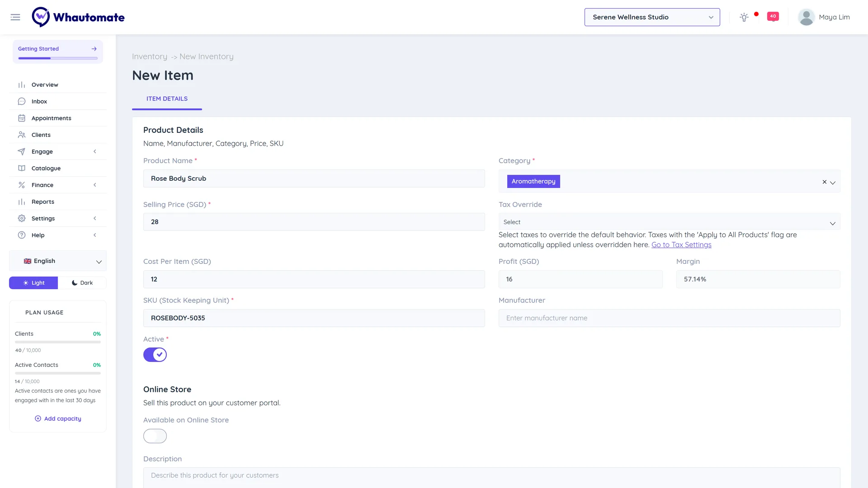868x488 pixels.
Task: Click the Clients usage progress bar
Action: 58,343
